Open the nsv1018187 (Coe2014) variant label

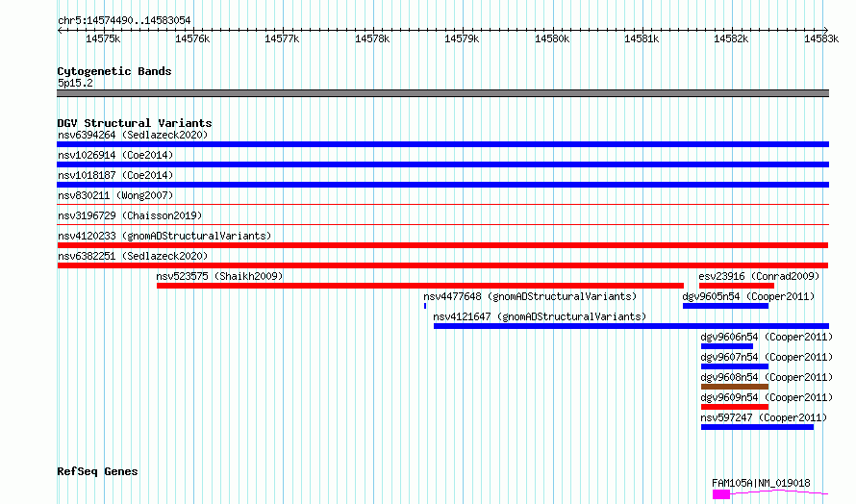pos(115,175)
